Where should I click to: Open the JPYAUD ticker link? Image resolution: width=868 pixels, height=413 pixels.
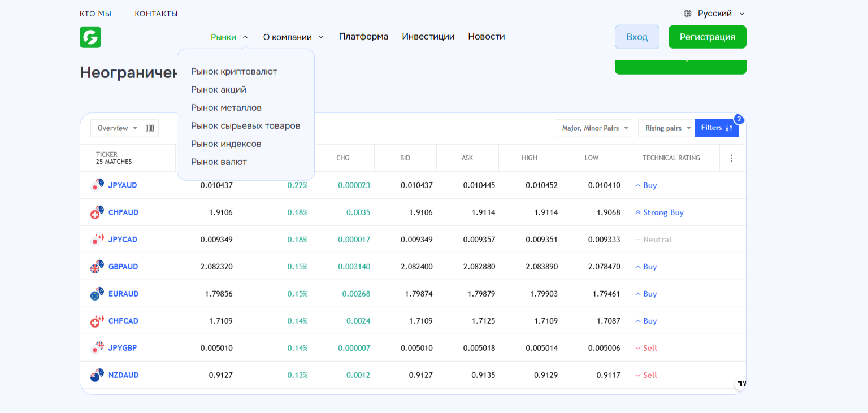[x=123, y=185]
